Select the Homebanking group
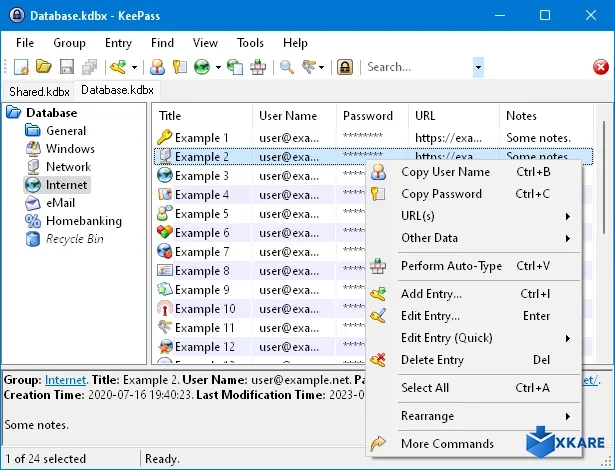This screenshot has height=470, width=615. point(84,221)
